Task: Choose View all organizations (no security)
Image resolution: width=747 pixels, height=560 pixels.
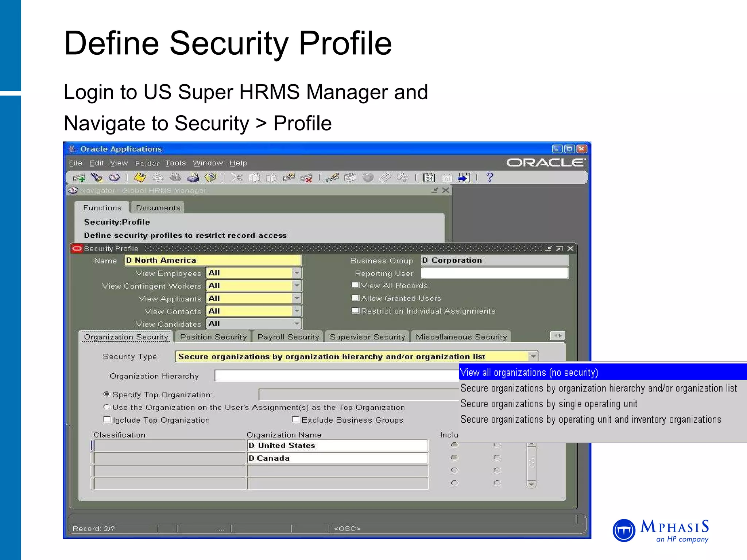Action: tap(603, 372)
